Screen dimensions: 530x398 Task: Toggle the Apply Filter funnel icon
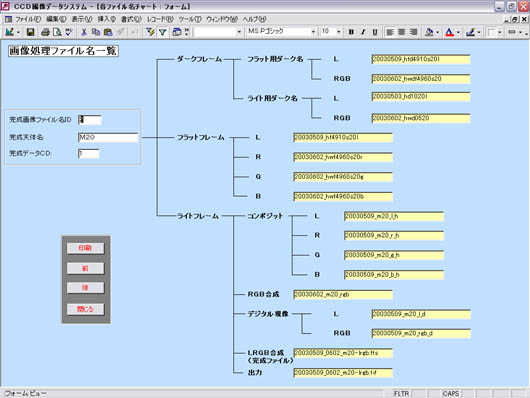pos(163,32)
